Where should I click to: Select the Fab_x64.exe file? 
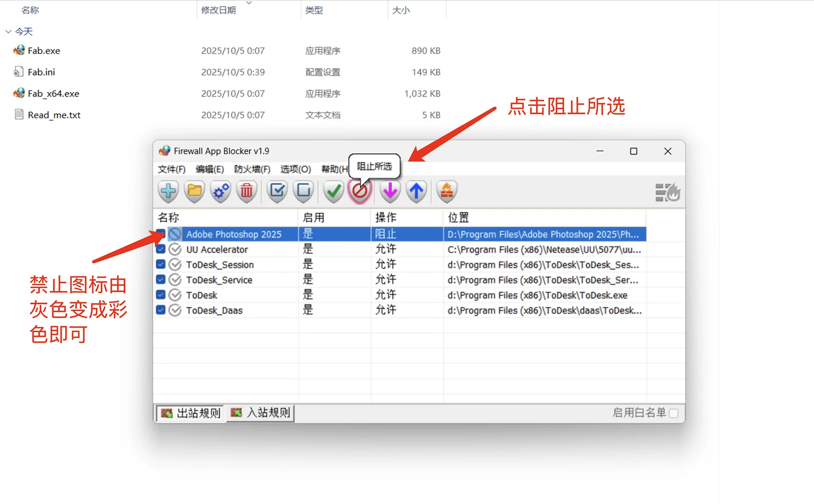53,94
